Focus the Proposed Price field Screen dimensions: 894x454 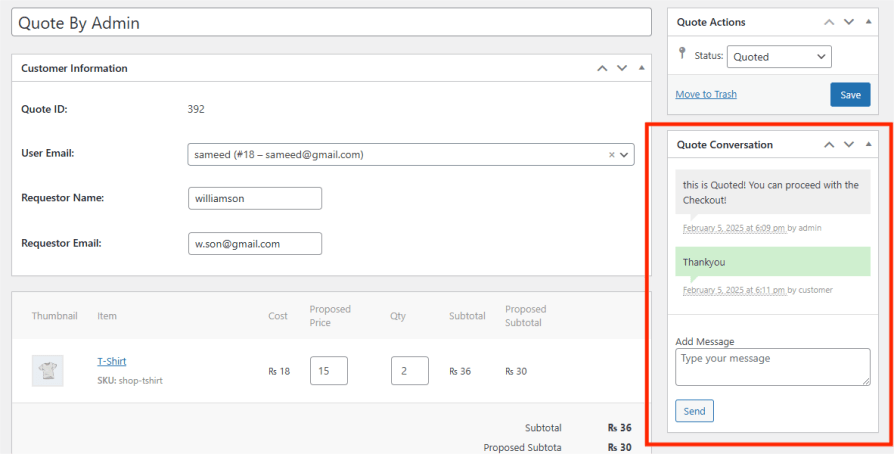(x=328, y=371)
